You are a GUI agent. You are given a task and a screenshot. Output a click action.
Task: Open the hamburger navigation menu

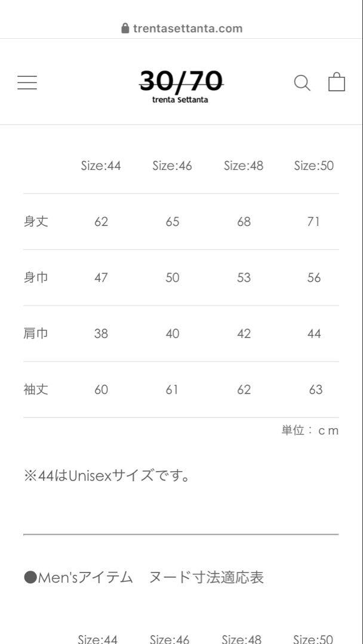27,82
